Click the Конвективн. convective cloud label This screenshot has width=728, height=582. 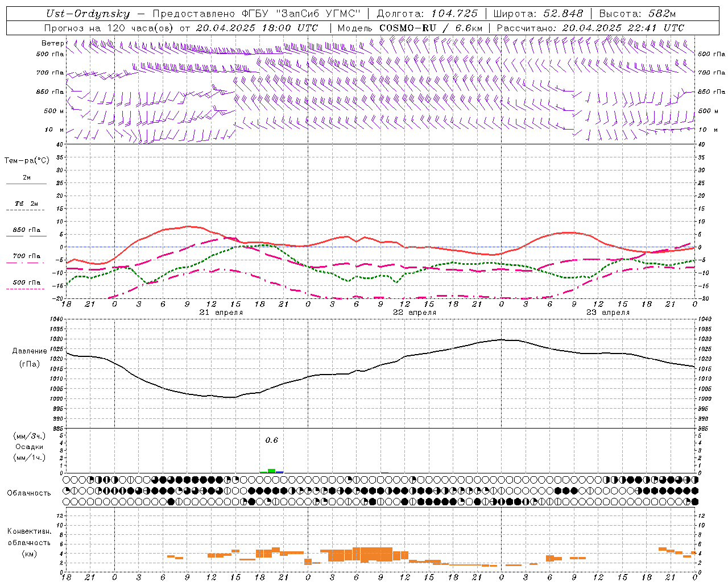(x=29, y=531)
